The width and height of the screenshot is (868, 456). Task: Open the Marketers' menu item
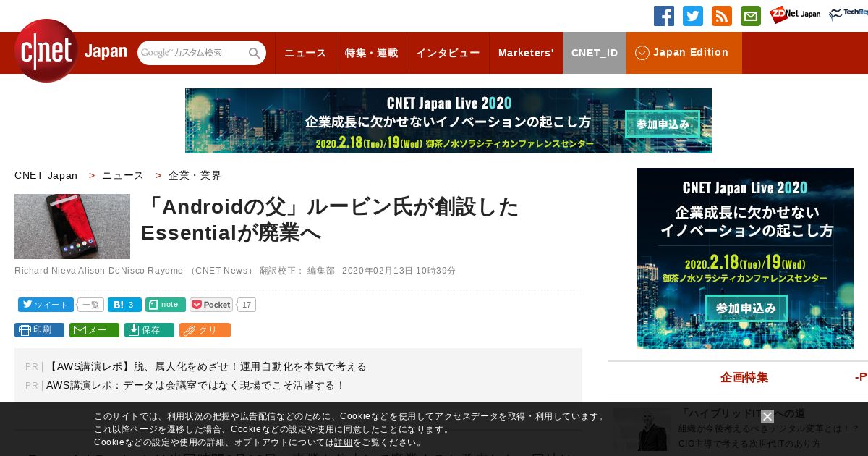pos(526,53)
